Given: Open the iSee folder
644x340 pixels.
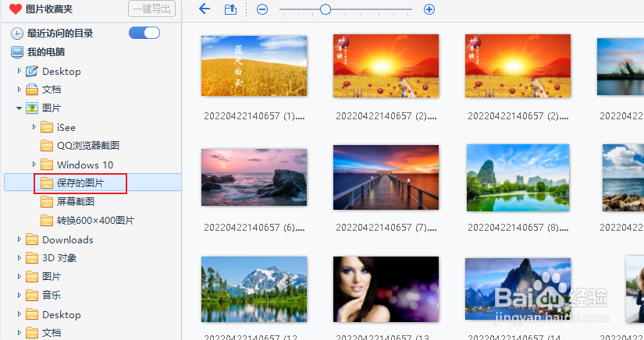Looking at the screenshot, I should [66, 128].
